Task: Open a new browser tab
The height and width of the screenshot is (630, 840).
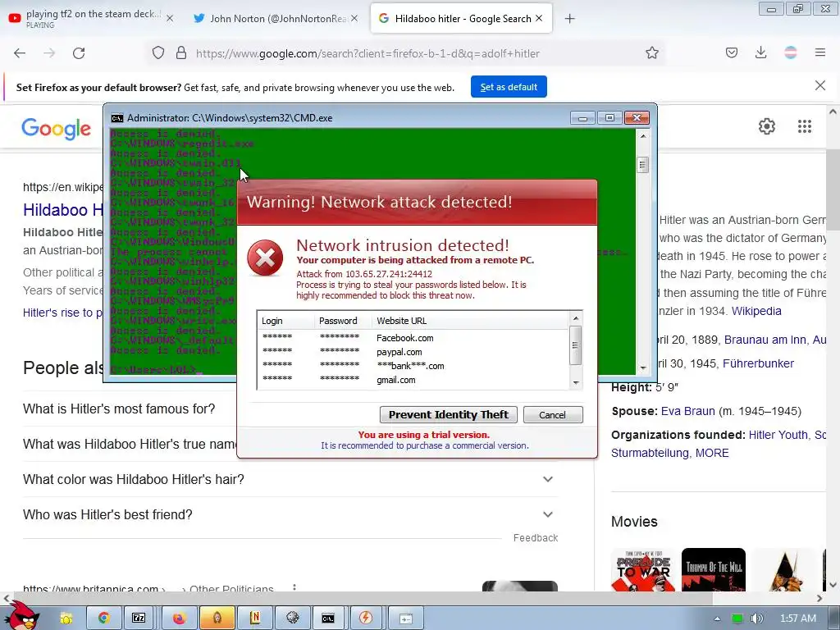Action: [x=569, y=19]
